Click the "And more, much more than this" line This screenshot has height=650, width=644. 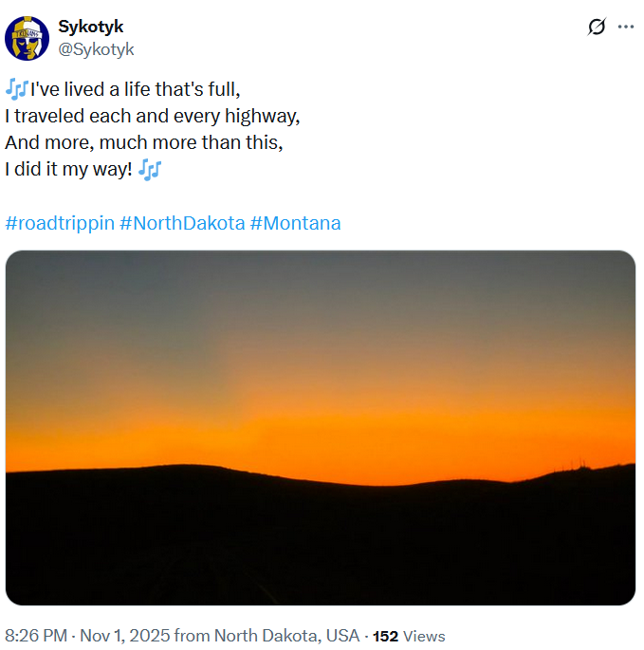(x=144, y=143)
